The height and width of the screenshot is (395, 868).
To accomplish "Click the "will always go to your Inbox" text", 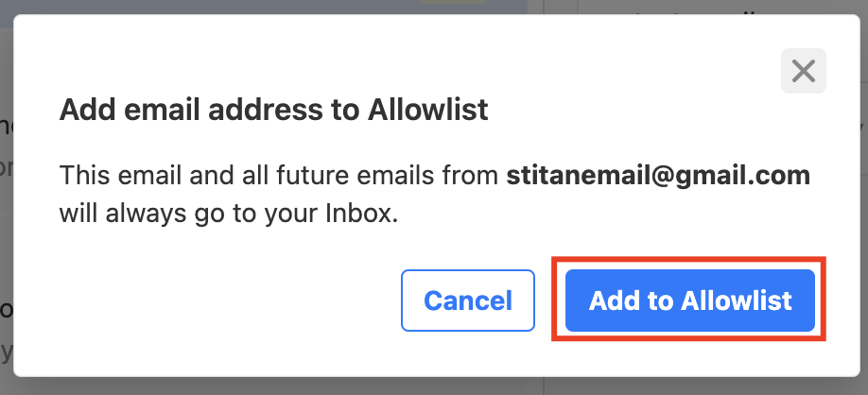I will coord(229,215).
